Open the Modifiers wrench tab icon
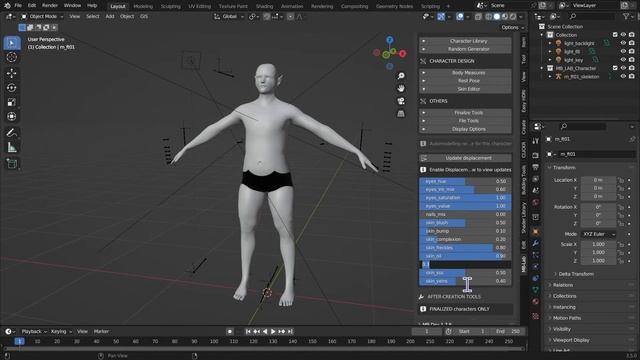The height and width of the screenshot is (360, 640). point(536,244)
